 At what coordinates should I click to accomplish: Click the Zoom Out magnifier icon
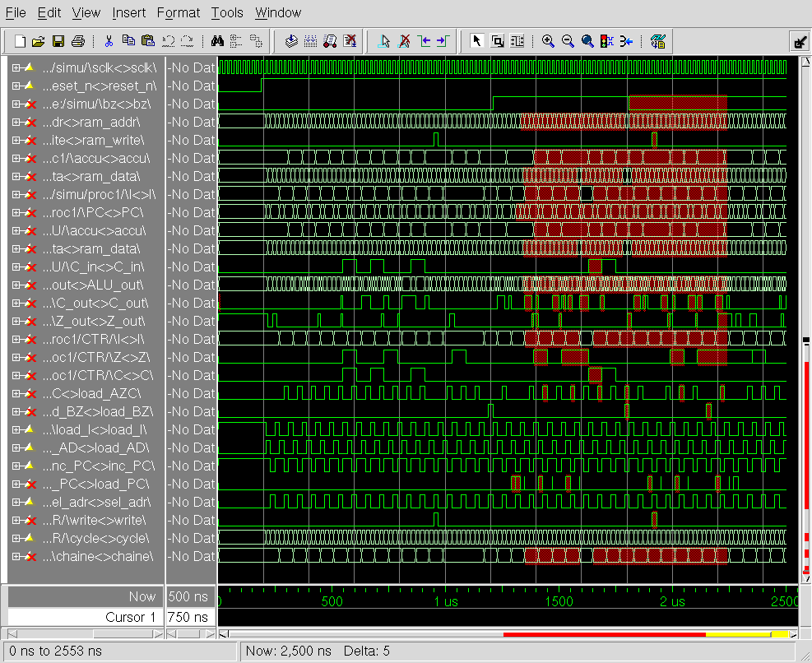[x=568, y=41]
